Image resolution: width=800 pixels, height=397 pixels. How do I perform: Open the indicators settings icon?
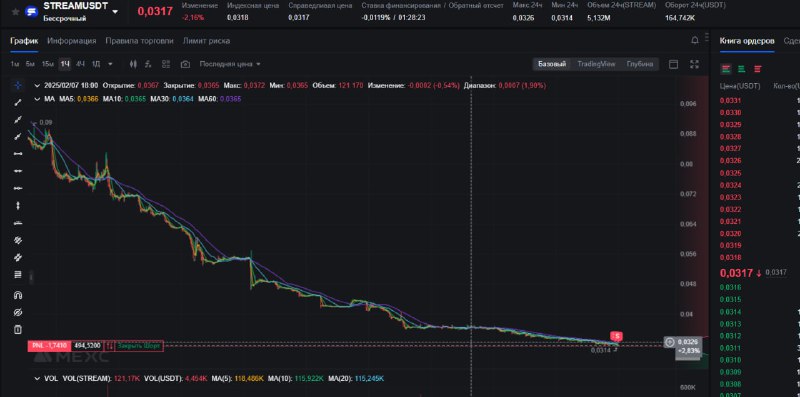148,64
